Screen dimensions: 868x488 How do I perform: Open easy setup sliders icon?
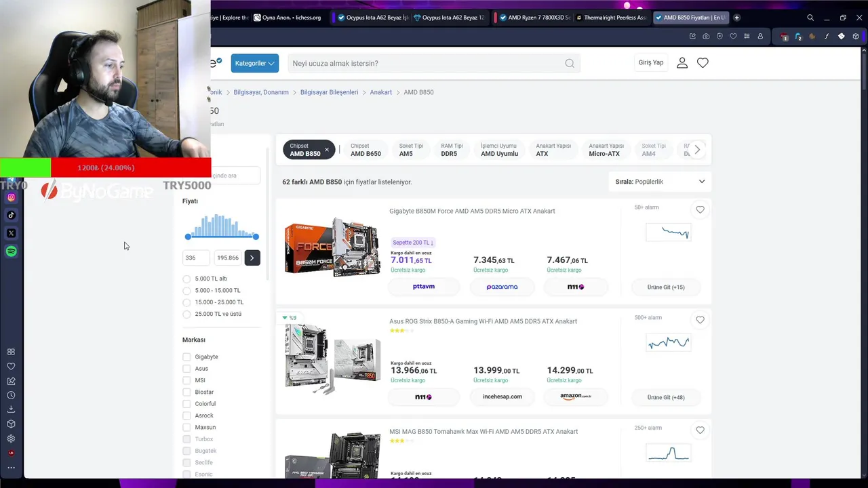pyautogui.click(x=747, y=36)
